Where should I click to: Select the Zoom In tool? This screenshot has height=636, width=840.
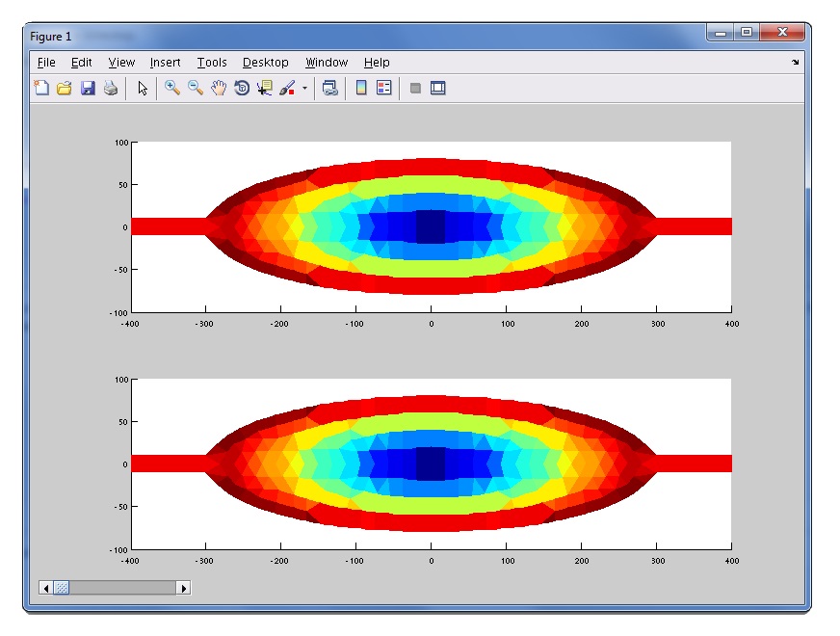(173, 88)
